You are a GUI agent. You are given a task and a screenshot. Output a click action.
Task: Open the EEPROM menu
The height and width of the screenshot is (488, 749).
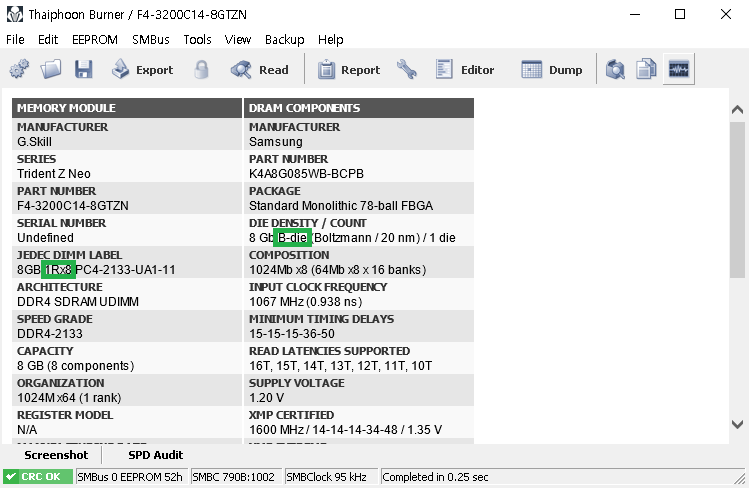tap(95, 40)
